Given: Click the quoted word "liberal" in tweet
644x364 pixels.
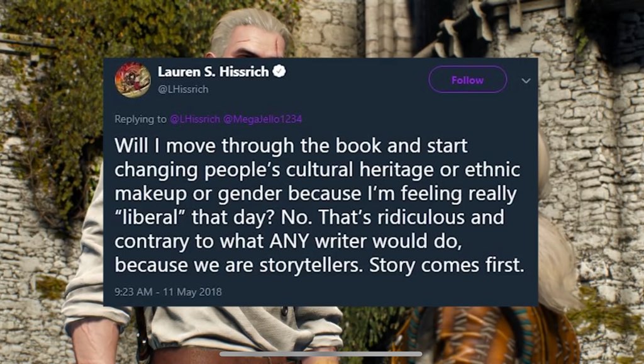Looking at the screenshot, I should (150, 217).
